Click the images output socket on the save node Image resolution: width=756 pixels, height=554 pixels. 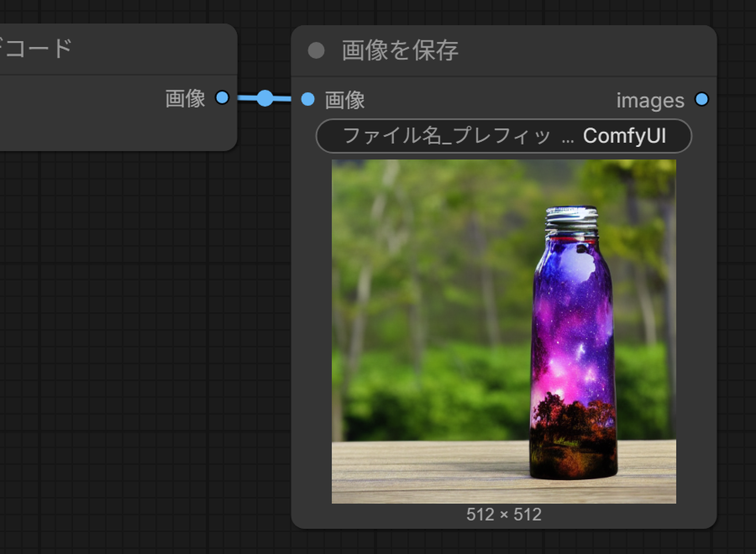pyautogui.click(x=702, y=99)
